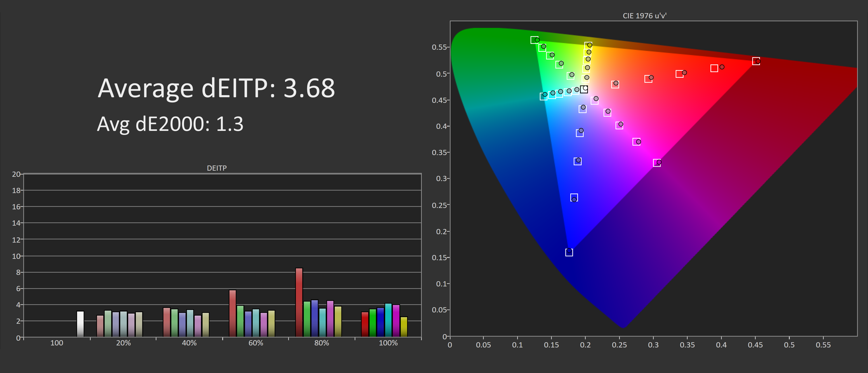The image size is (868, 373).
Task: Select the red bar in the 60% group
Action: [233, 313]
